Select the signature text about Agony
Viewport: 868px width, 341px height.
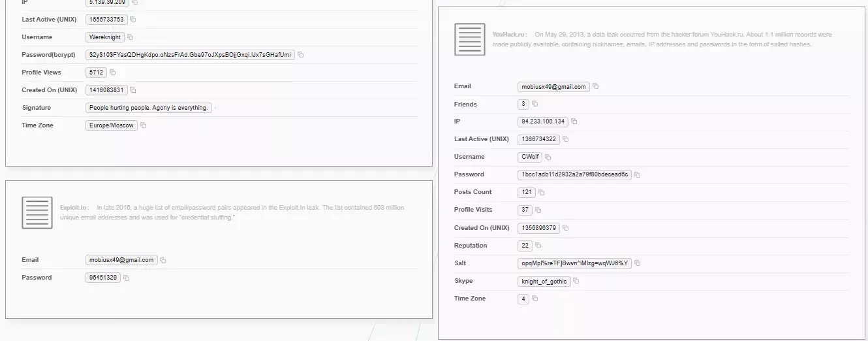149,108
